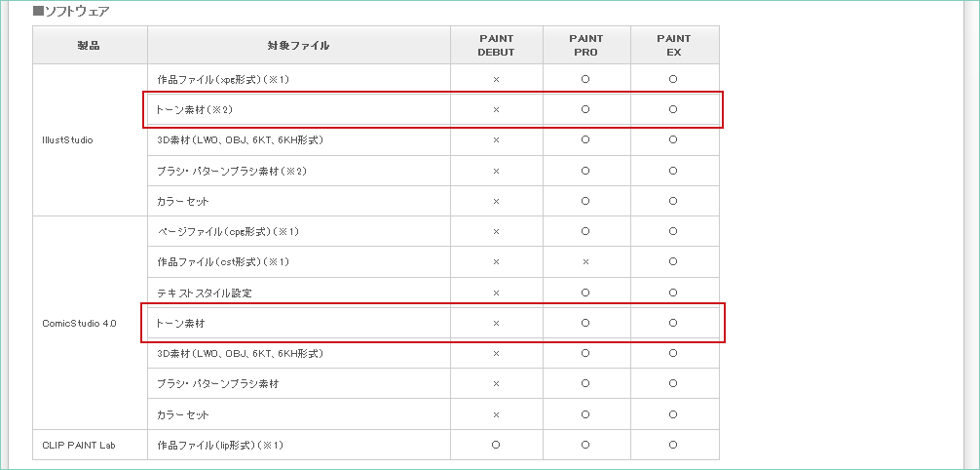
Task: Select the PAINT EX column header
Action: pos(673,45)
